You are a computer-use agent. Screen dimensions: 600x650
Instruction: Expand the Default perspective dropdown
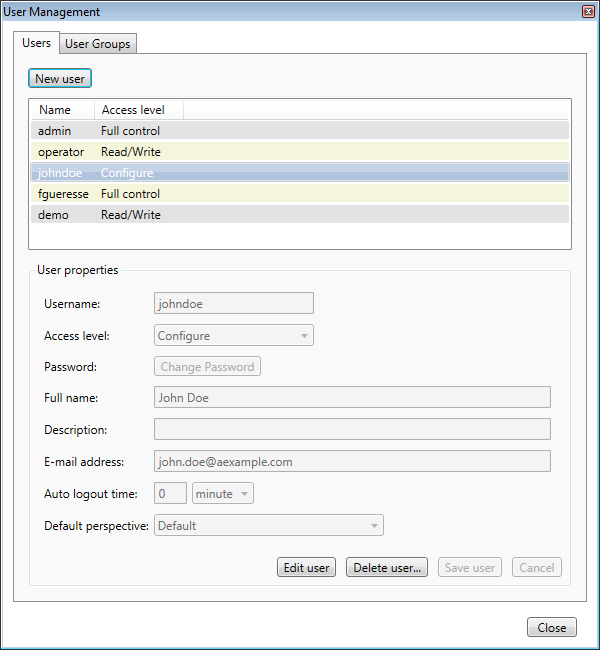point(269,526)
